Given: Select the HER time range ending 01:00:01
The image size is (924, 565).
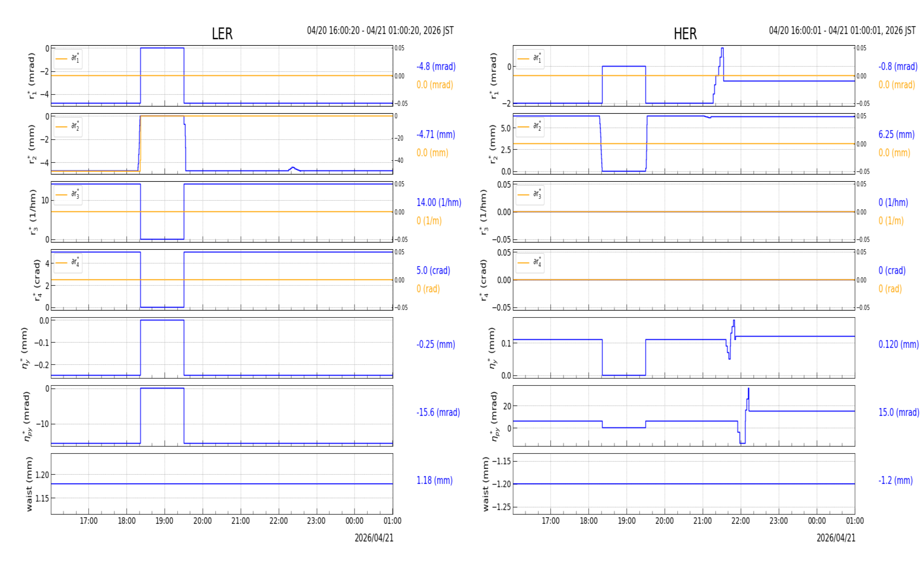Looking at the screenshot, I should [842, 31].
